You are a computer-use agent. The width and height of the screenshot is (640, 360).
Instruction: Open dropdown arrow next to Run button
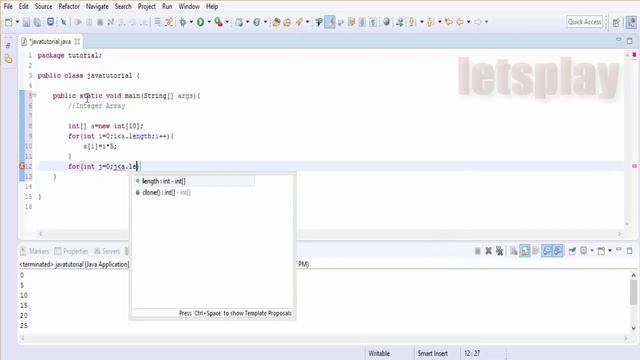pyautogui.click(x=209, y=22)
